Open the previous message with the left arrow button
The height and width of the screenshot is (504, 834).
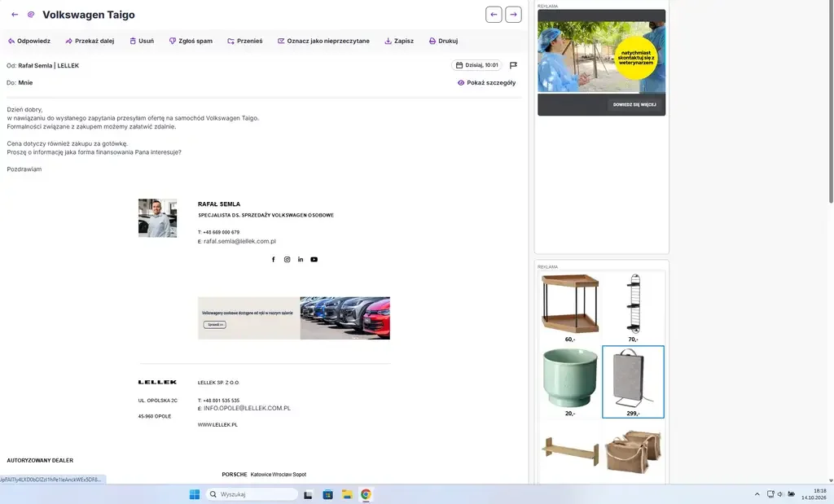tap(494, 15)
